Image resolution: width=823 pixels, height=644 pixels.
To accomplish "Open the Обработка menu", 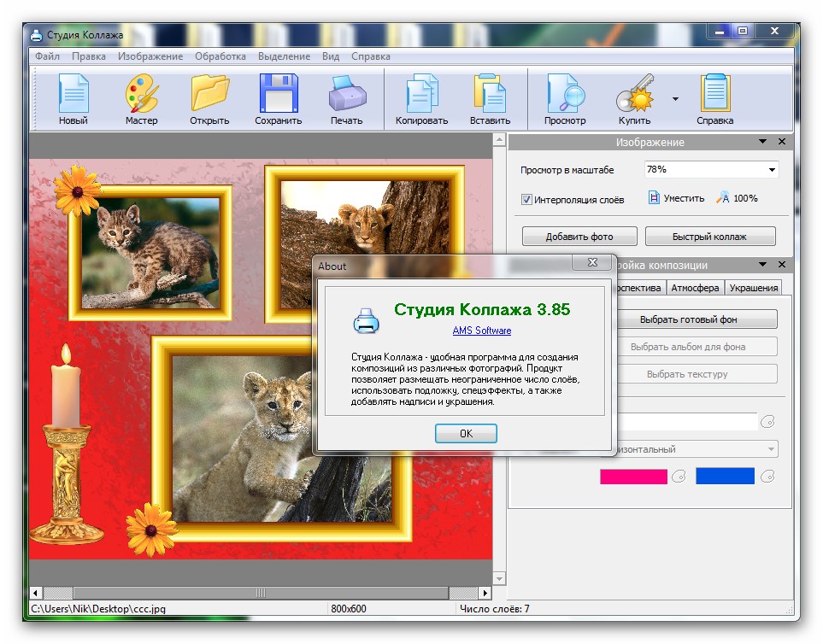I will [220, 56].
